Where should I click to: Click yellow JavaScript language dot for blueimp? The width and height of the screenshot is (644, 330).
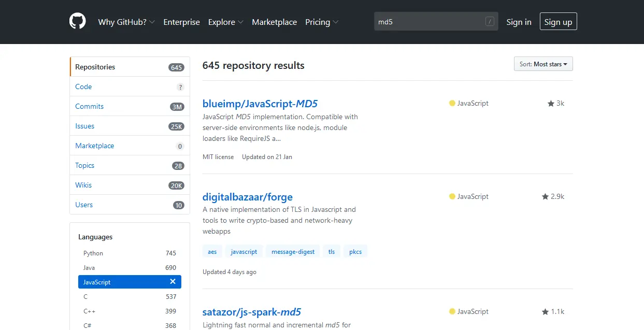point(452,104)
